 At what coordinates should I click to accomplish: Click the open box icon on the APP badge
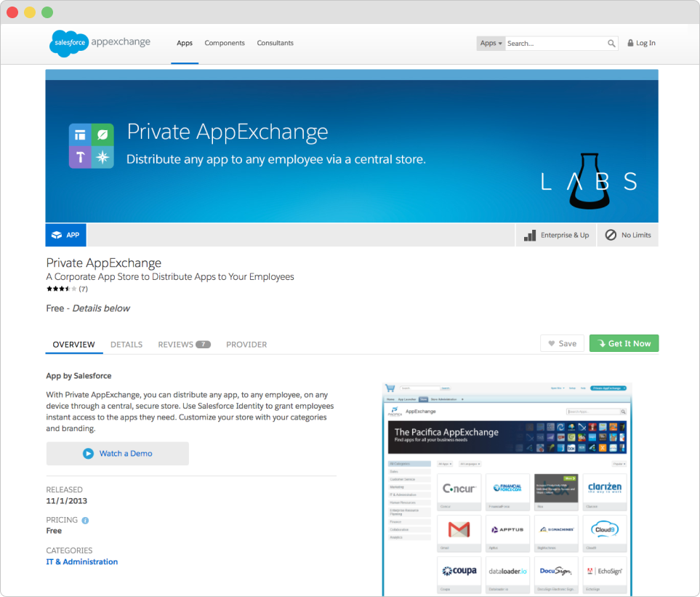click(x=57, y=235)
